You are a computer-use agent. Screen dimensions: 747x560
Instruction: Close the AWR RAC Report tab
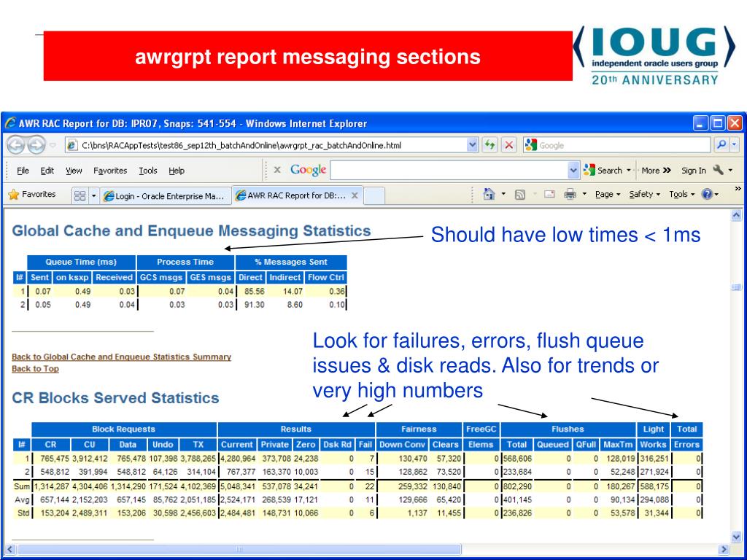[x=355, y=195]
